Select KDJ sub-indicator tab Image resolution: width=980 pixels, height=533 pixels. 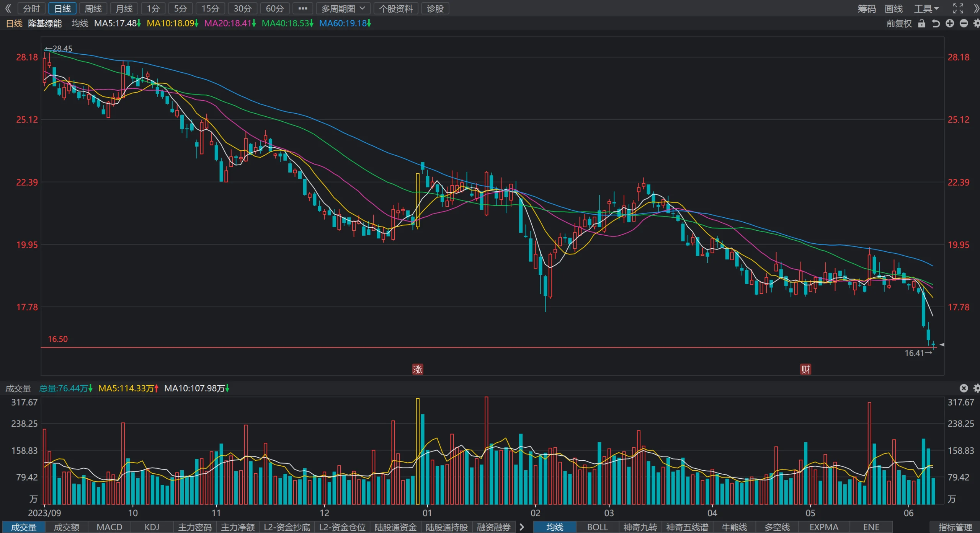152,527
